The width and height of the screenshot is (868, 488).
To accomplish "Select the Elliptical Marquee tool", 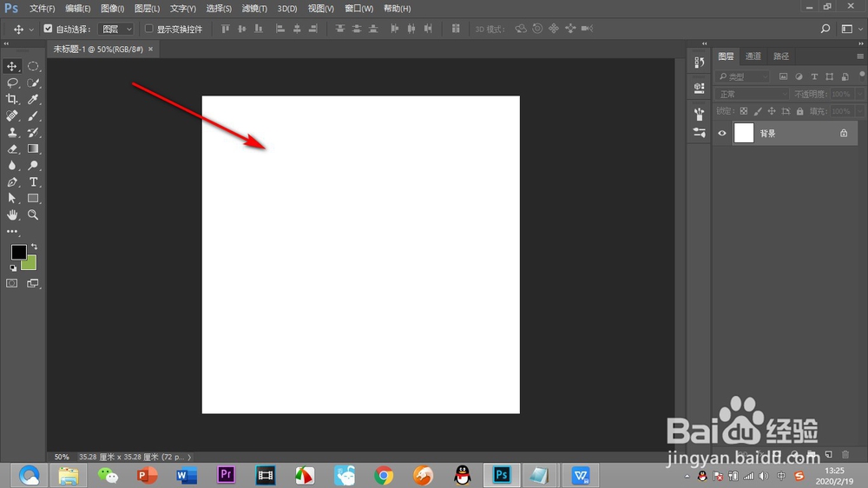I will (33, 66).
